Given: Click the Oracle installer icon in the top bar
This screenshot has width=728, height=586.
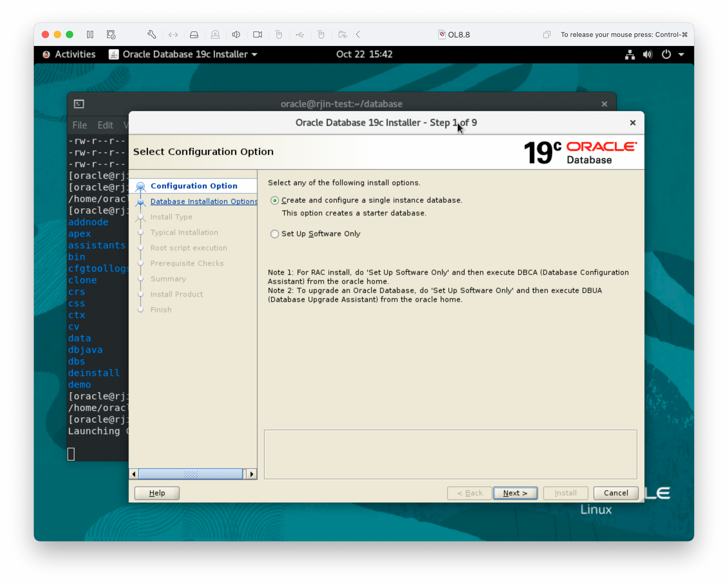Looking at the screenshot, I should click(114, 54).
